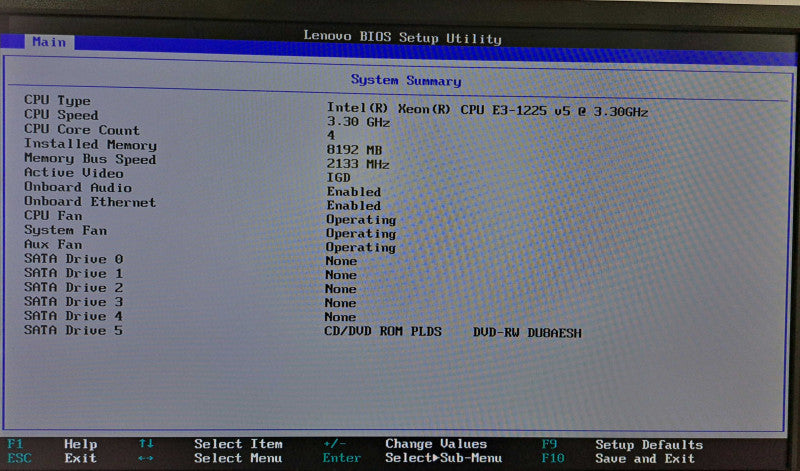The height and width of the screenshot is (471, 800).
Task: Select the Onboard Ethernet label
Action: tap(90, 201)
